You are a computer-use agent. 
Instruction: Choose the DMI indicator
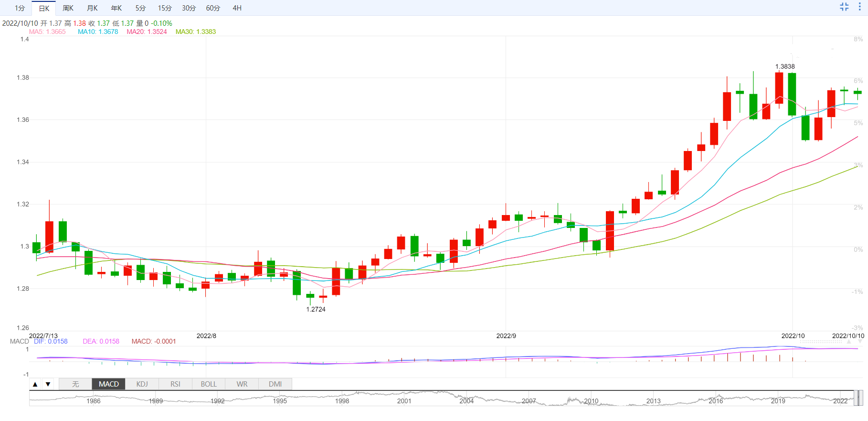pos(275,384)
